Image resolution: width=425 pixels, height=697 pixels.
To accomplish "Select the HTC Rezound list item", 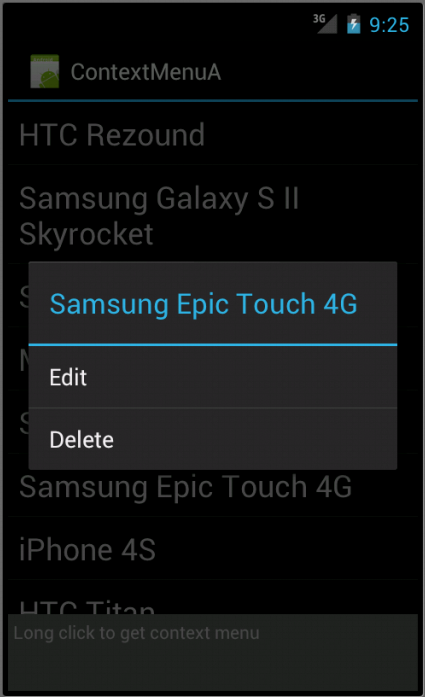I will point(213,134).
